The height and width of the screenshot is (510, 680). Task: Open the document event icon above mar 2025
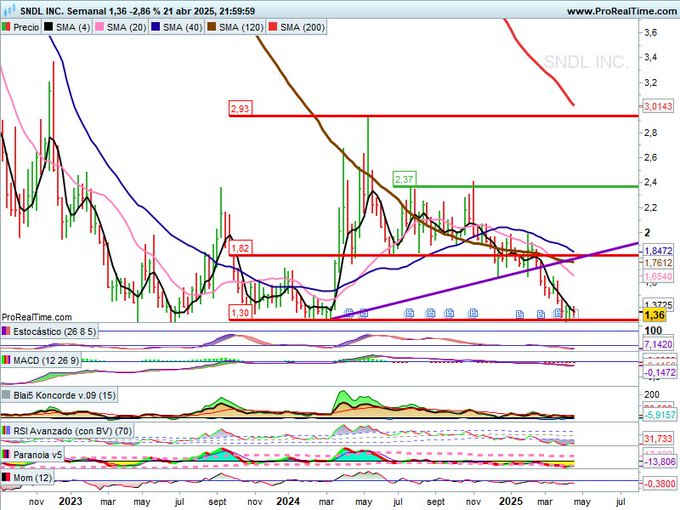click(x=540, y=314)
